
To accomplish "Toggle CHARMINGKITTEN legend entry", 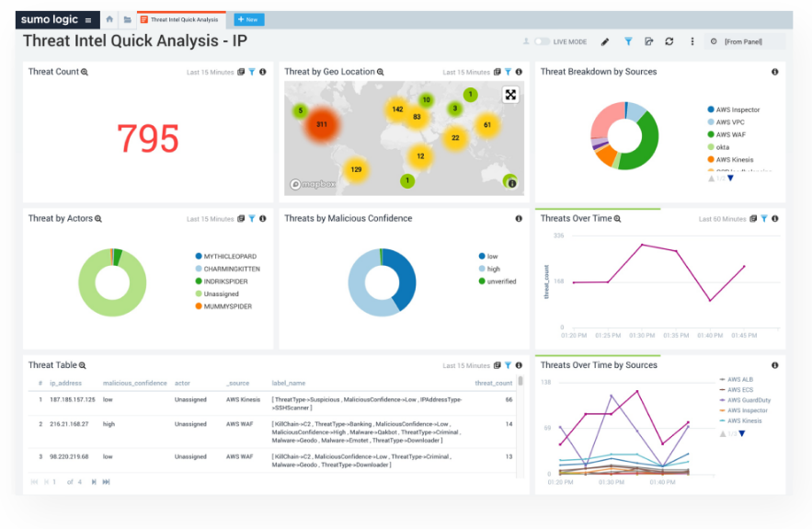I will [x=227, y=269].
